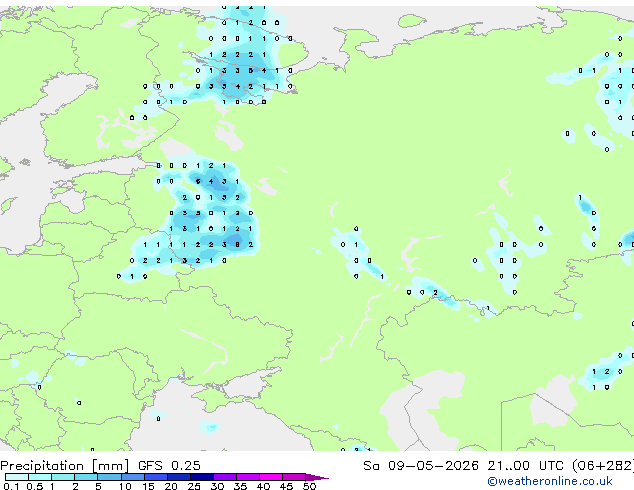Select the 45–50 mm legend swatch
The width and height of the screenshot is (634, 490).
coord(294,477)
